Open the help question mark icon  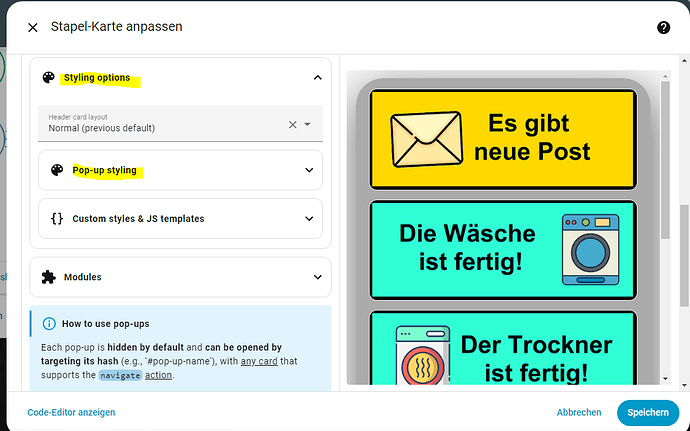pos(663,27)
